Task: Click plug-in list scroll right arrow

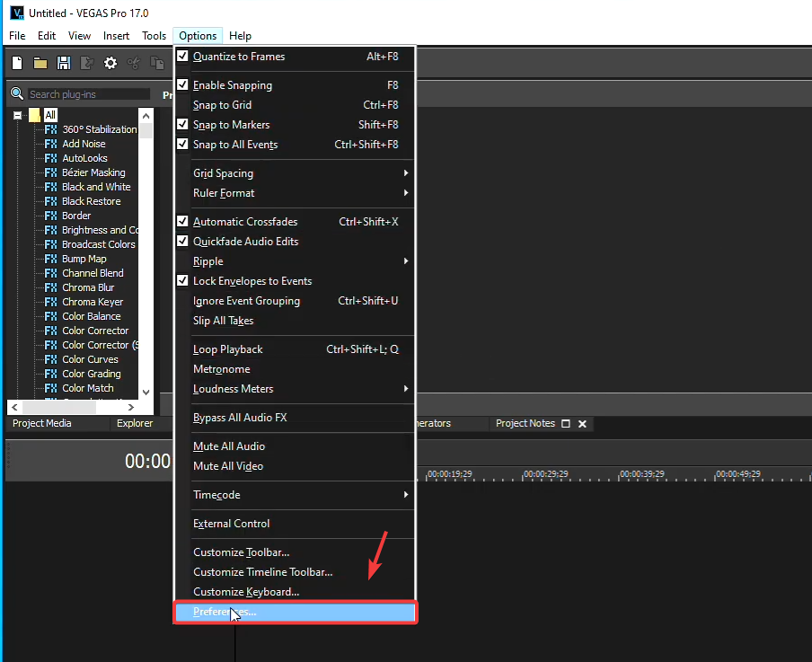Action: point(131,407)
